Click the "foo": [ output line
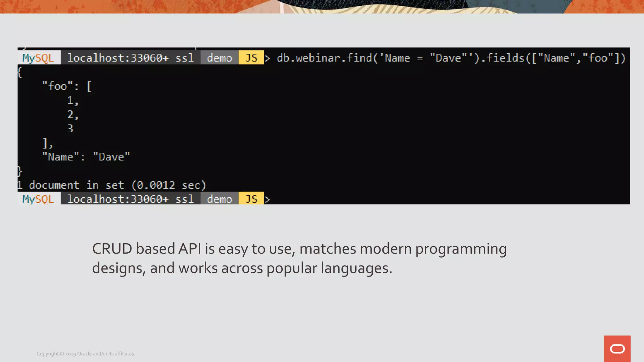 click(67, 86)
